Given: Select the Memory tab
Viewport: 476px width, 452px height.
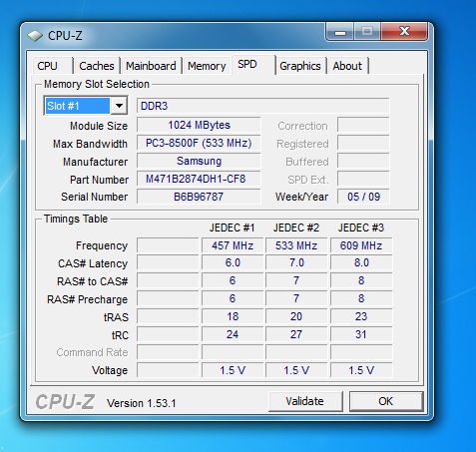Looking at the screenshot, I should [207, 66].
